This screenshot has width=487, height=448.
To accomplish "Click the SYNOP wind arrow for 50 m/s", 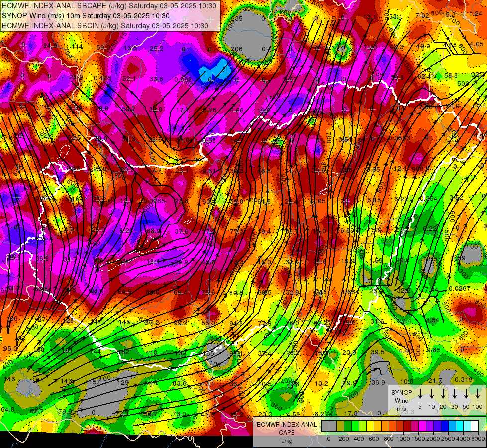I will [466, 393].
